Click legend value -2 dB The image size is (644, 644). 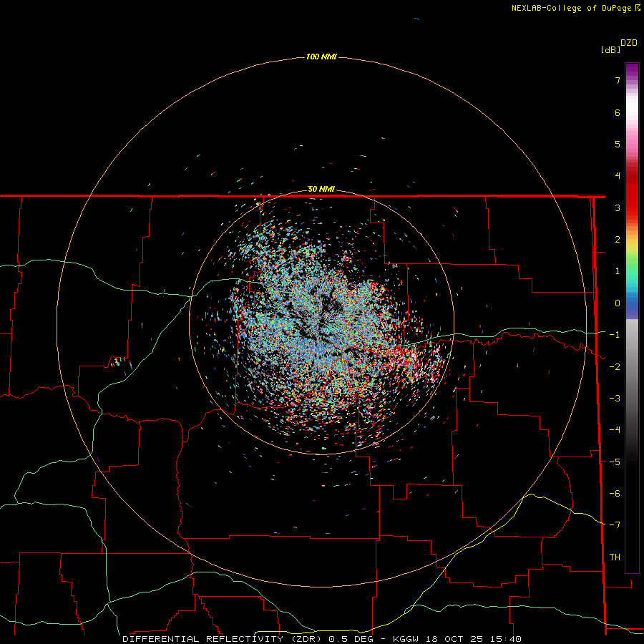(615, 366)
